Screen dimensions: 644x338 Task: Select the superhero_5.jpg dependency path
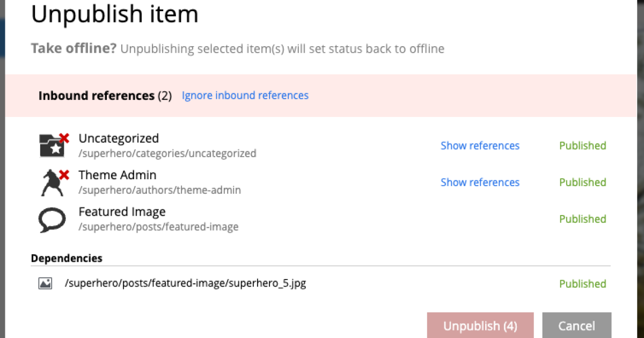[185, 283]
